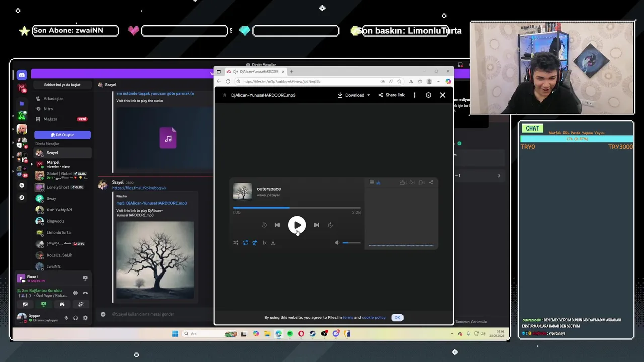Open comments bubble icon in player
The width and height of the screenshot is (644, 362).
[x=421, y=183]
